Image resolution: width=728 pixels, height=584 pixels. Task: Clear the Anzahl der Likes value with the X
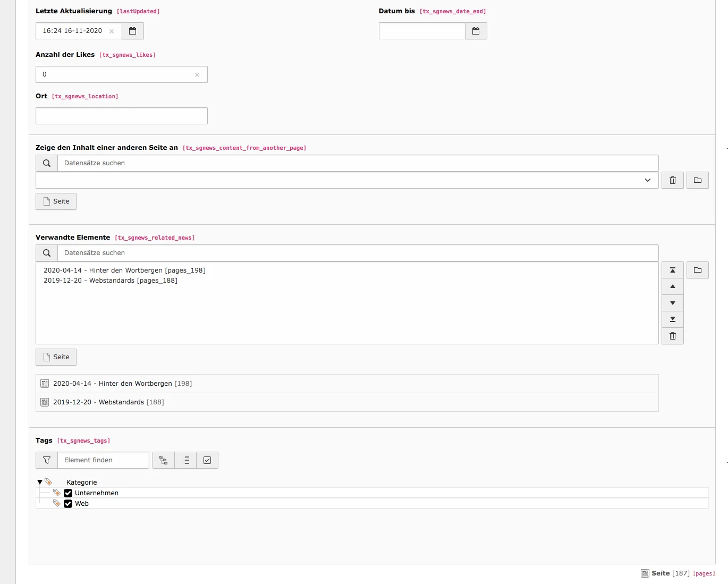tap(197, 74)
